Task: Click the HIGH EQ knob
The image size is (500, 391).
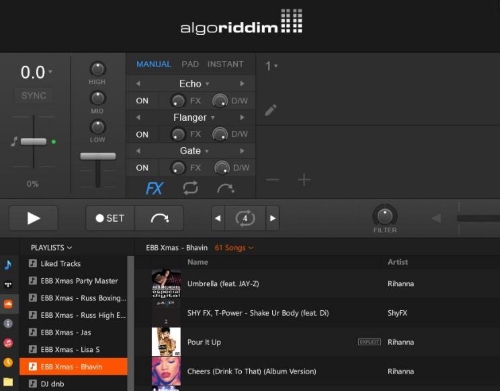Action: (98, 69)
